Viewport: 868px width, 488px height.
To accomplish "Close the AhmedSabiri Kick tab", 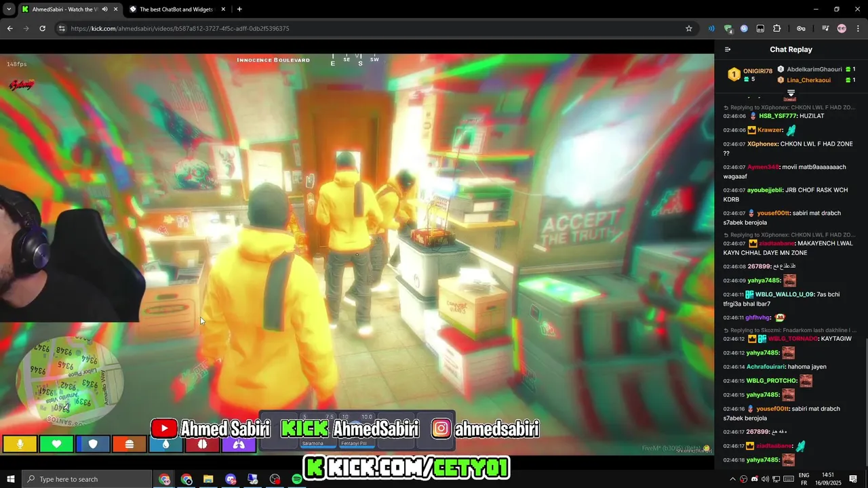I will click(116, 9).
